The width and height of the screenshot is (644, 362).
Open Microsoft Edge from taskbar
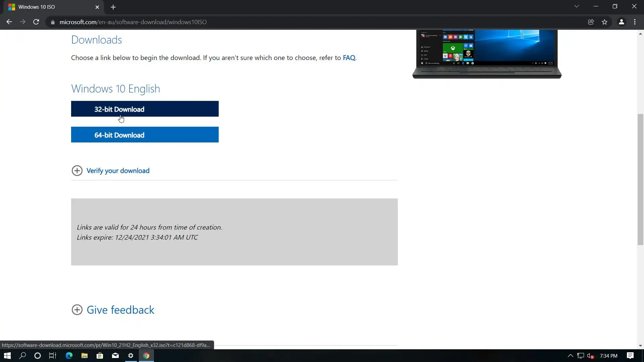click(69, 356)
